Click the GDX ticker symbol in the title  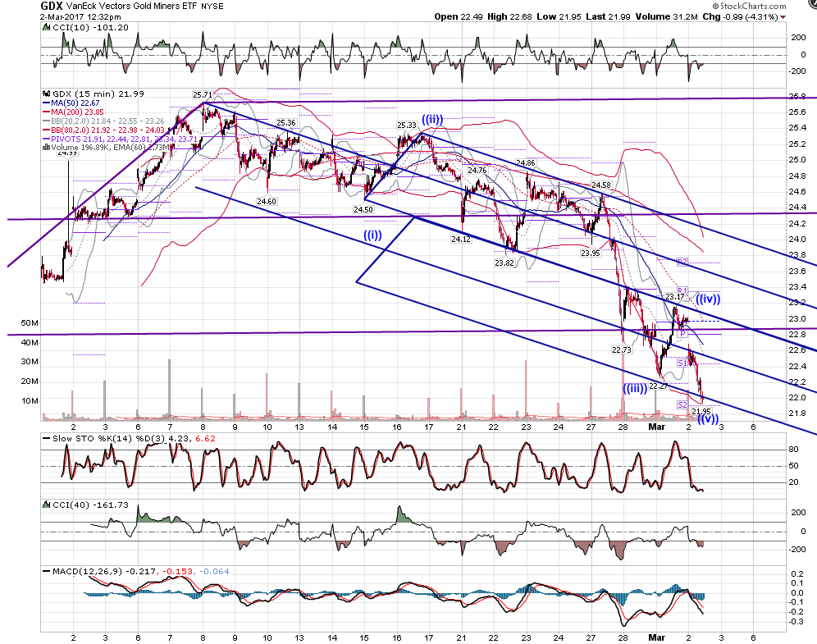tap(52, 7)
